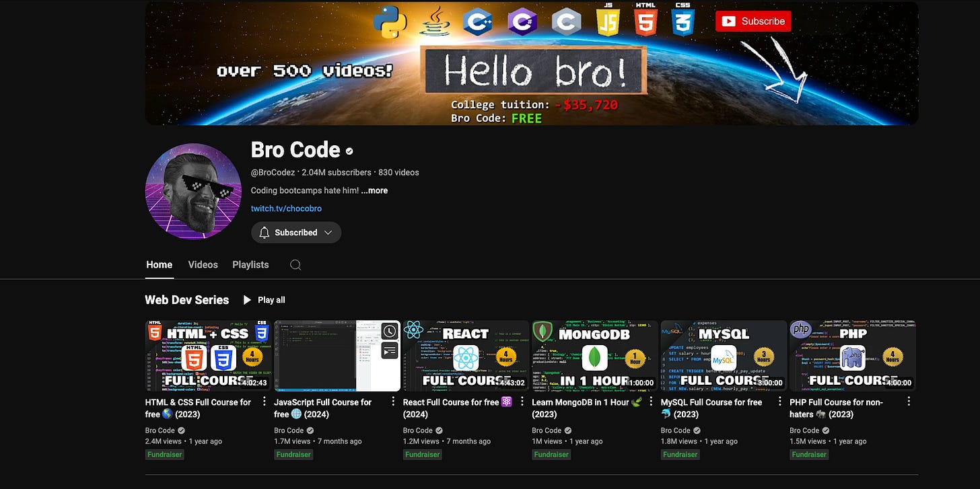Click the bell icon on Subscribed button
Screen dimensions: 980x489
[x=265, y=233]
